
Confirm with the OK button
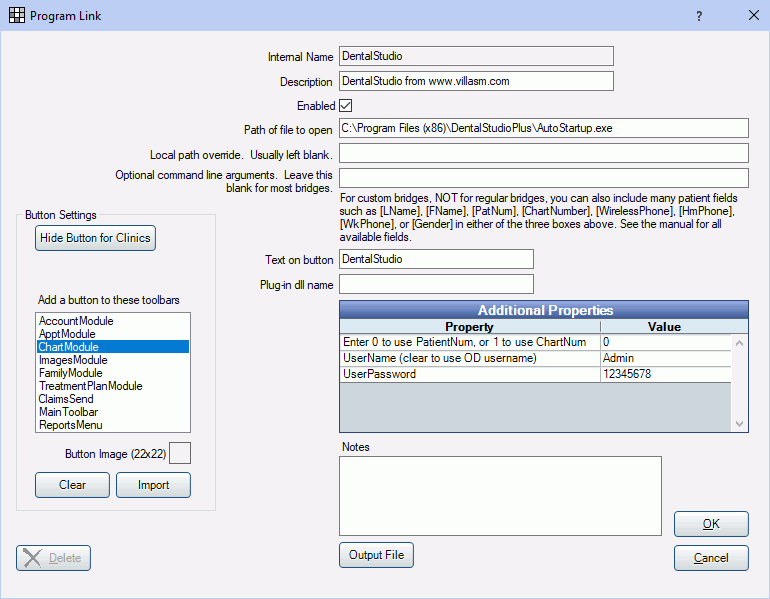point(711,524)
